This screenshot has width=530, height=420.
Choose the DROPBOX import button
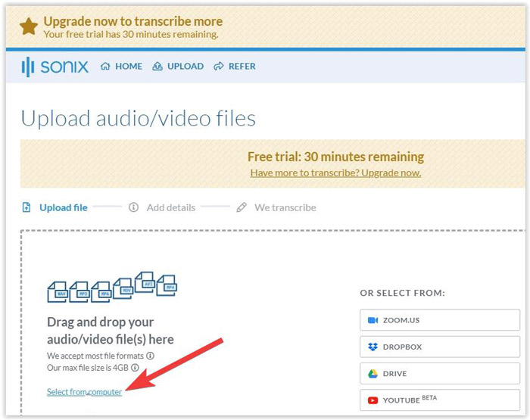(440, 347)
